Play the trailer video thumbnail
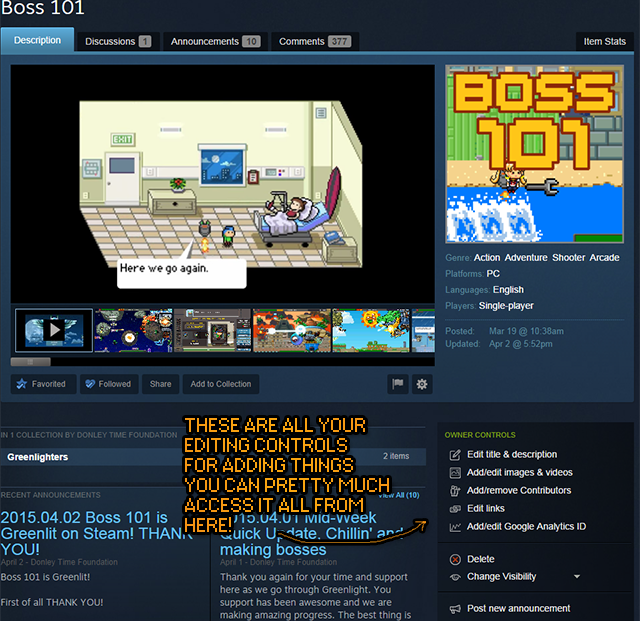 point(54,330)
